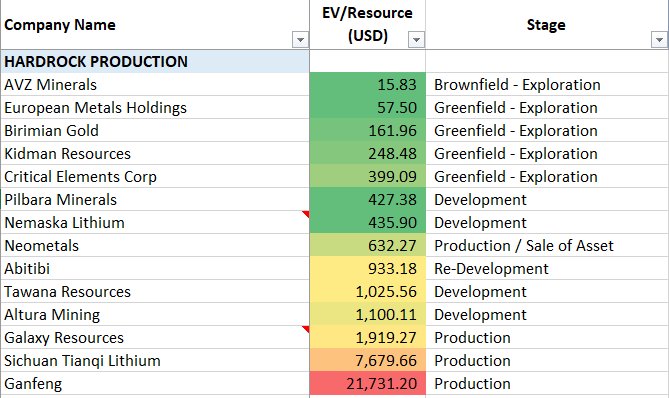Image resolution: width=669 pixels, height=398 pixels.
Task: Select the European Metals Holdings cell
Action: pyautogui.click(x=155, y=107)
